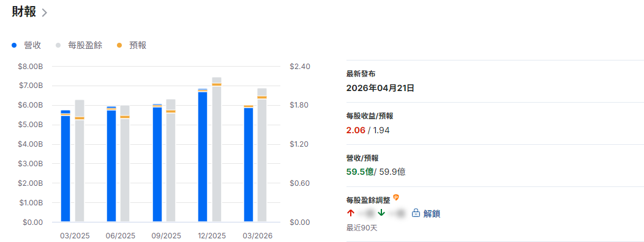Screen dimensions: 644x242
Task: Select the grey EPS bar for 03/2025
Action: coord(80,161)
